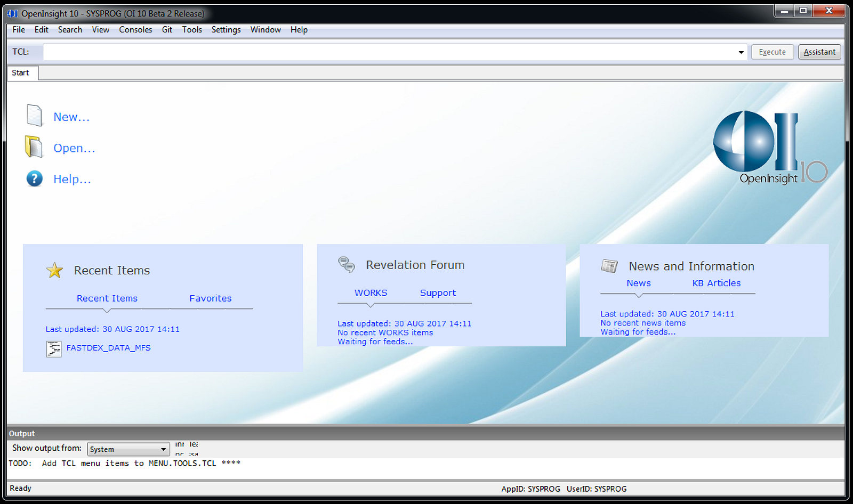853x504 pixels.
Task: Click into the TCL command input field
Action: [x=390, y=52]
